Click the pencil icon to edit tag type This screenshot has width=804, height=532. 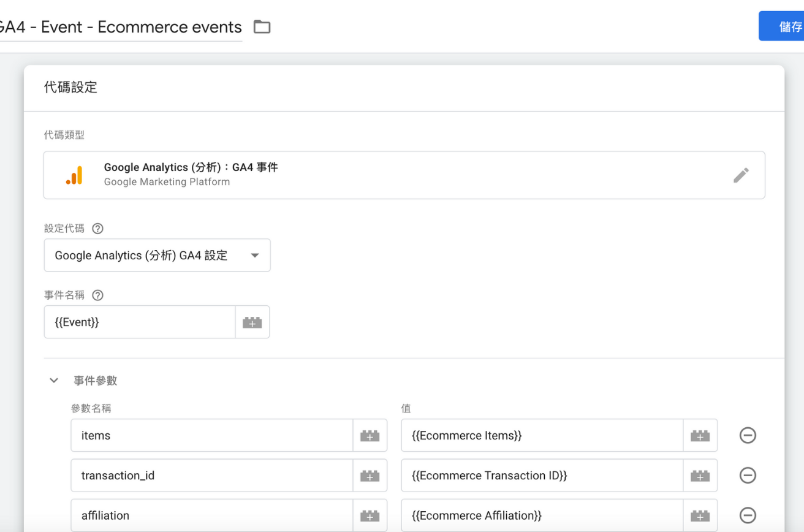[x=741, y=175]
